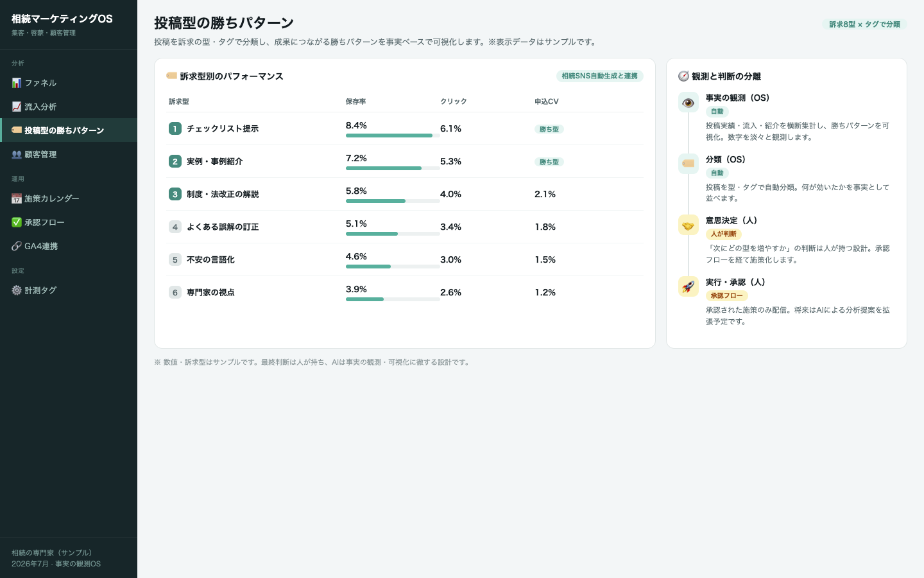Click the compass icon beside 観測と判断の分離
This screenshot has width=924, height=578.
pos(683,76)
